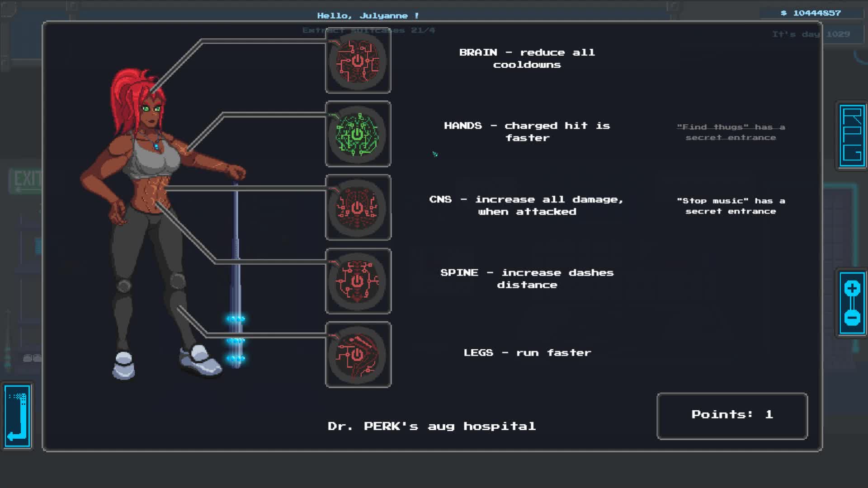868x488 pixels.
Task: Select the 'Hello, Julyanne!' header
Action: pos(367,15)
